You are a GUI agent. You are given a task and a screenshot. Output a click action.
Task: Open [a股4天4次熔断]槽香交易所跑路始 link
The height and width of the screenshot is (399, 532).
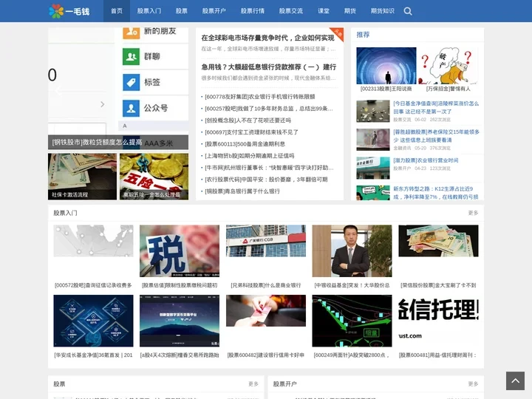click(180, 355)
